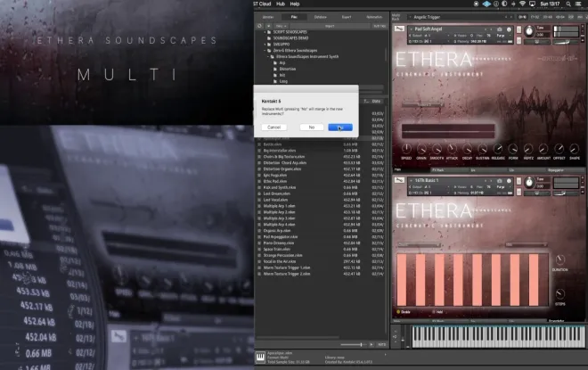588x370 pixels.
Task: Click the Wi-Fi icon in menu bar
Action: tap(522, 4)
